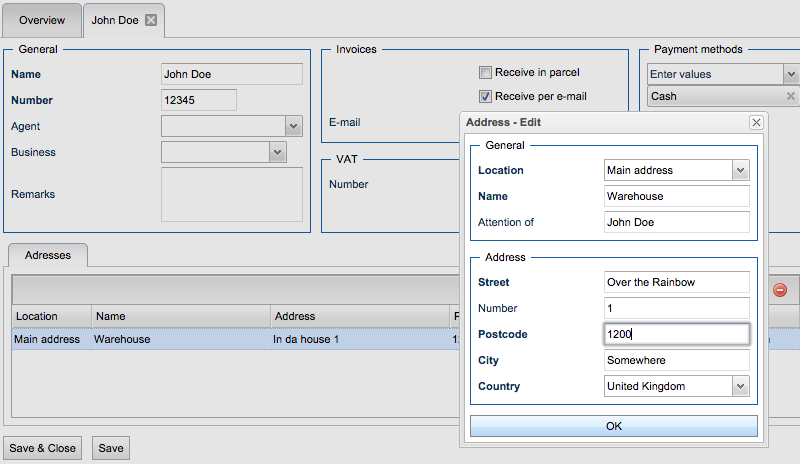800x464 pixels.
Task: Switch to the Overview tab
Action: click(42, 20)
